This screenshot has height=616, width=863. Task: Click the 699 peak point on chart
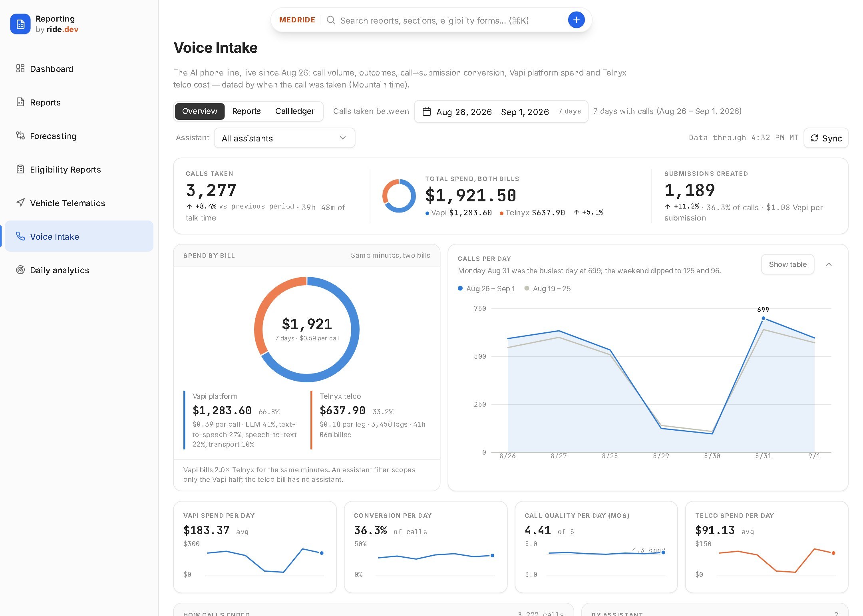(764, 318)
